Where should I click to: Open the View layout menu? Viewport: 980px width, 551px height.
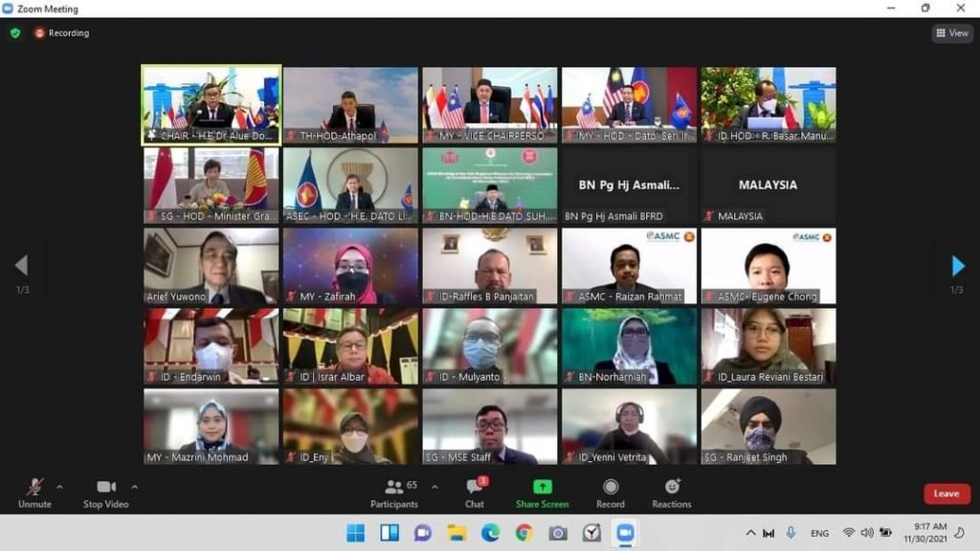coord(952,33)
